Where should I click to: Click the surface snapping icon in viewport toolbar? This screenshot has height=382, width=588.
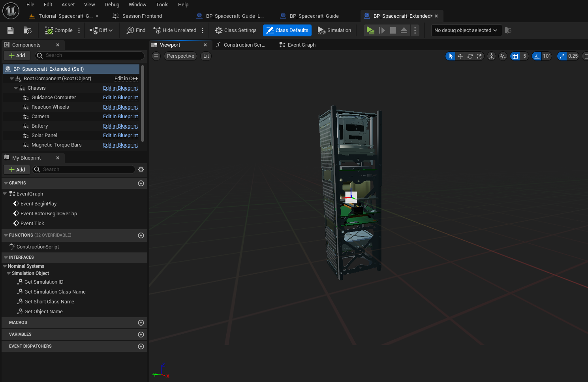click(x=503, y=56)
